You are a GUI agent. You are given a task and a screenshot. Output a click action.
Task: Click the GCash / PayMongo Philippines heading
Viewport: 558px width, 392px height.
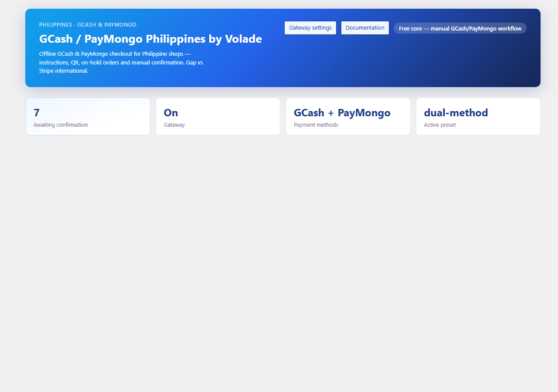(x=150, y=39)
